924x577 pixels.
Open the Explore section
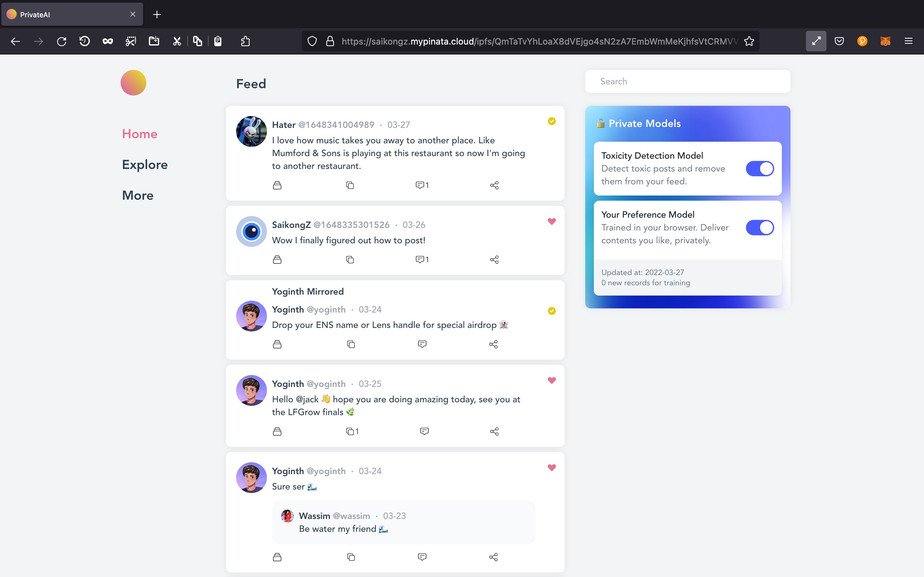pos(144,164)
